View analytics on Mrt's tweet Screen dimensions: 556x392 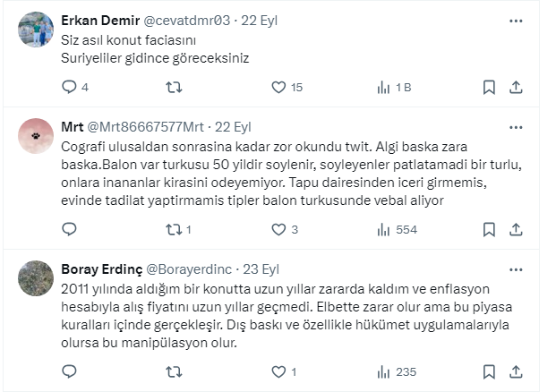point(383,229)
